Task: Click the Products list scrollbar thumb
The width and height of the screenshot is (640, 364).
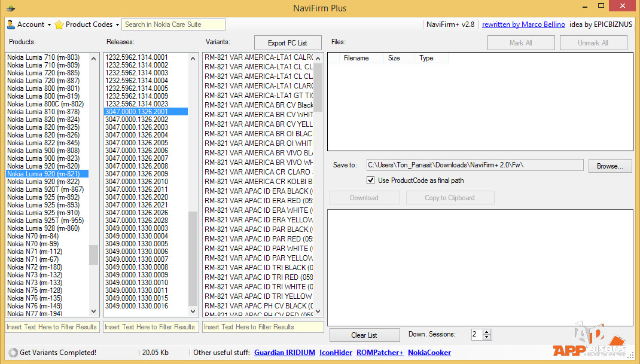Action: pos(93,255)
